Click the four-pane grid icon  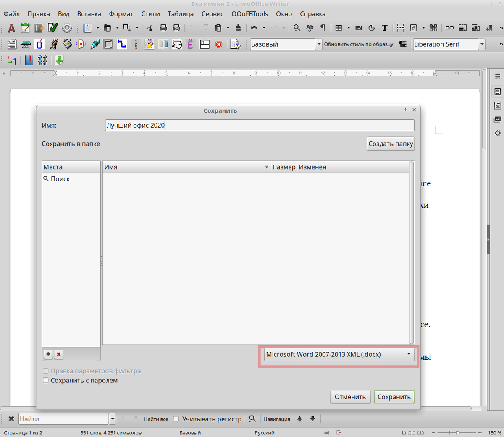(x=205, y=44)
